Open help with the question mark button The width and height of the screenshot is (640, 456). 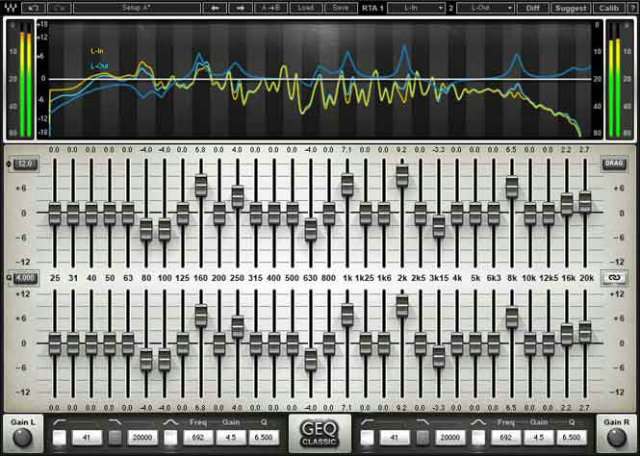(632, 8)
